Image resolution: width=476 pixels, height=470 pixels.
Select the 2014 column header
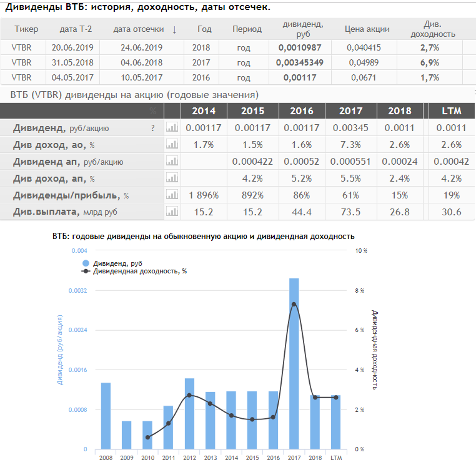point(204,111)
